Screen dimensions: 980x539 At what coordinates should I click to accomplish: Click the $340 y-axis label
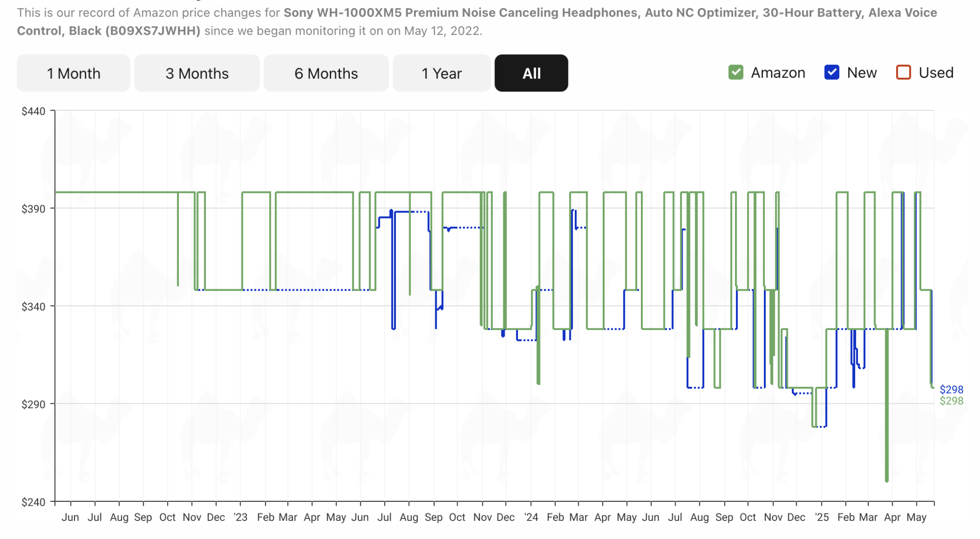33,307
